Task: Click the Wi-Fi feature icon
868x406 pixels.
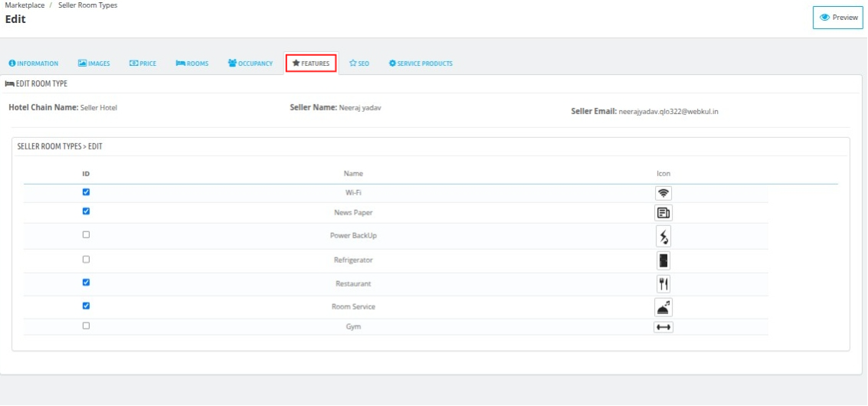Action: tap(663, 193)
